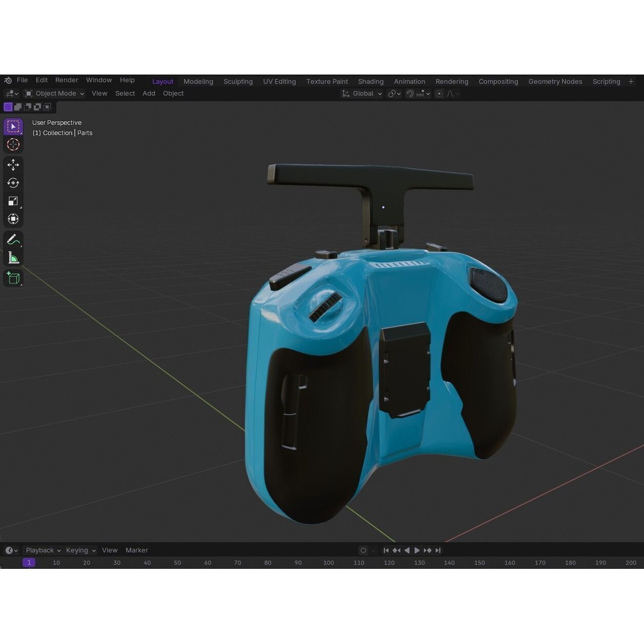
Task: Select the Cursor tool in the toolbar
Action: (13, 144)
